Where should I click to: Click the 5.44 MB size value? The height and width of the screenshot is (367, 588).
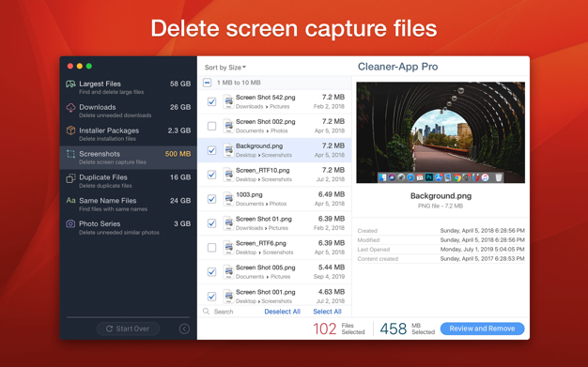click(x=332, y=268)
